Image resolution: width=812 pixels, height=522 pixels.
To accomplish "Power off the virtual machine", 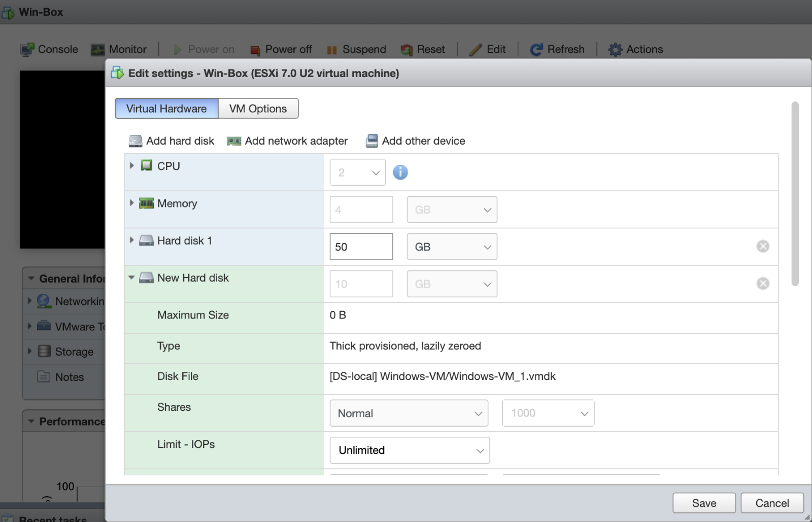I will pyautogui.click(x=281, y=49).
